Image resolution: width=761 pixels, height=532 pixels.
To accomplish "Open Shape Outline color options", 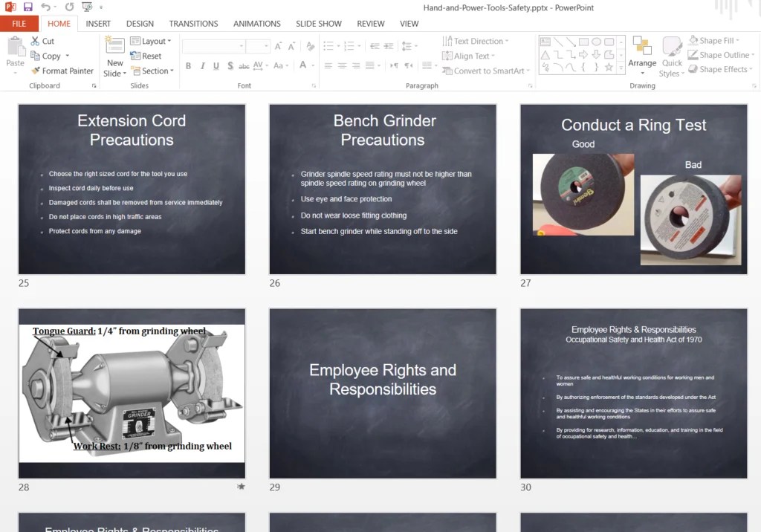I will [x=721, y=55].
